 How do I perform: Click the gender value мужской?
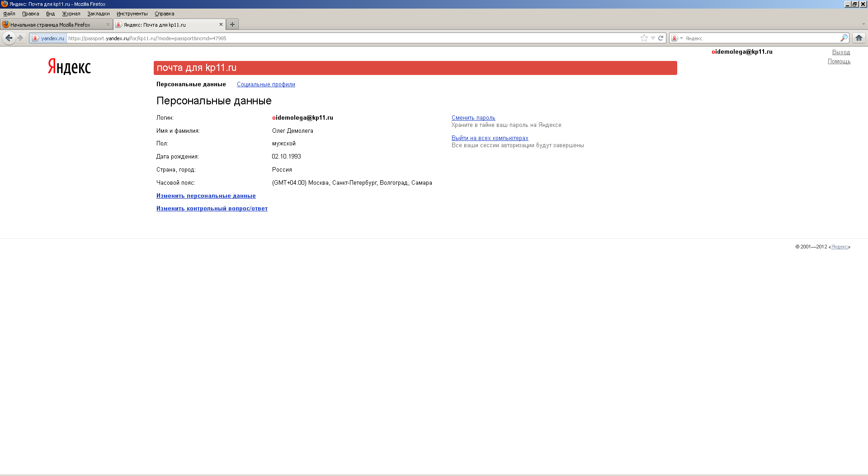pyautogui.click(x=283, y=144)
